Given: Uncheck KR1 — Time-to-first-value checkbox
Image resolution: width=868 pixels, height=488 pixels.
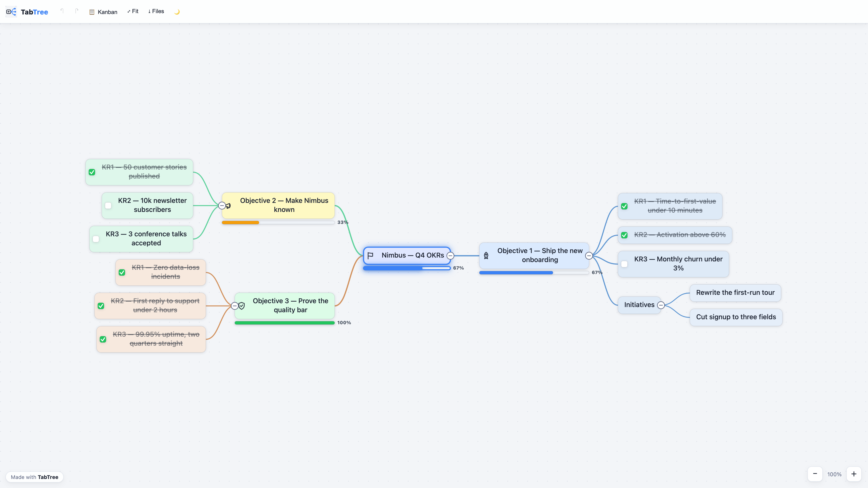Looking at the screenshot, I should (x=624, y=206).
